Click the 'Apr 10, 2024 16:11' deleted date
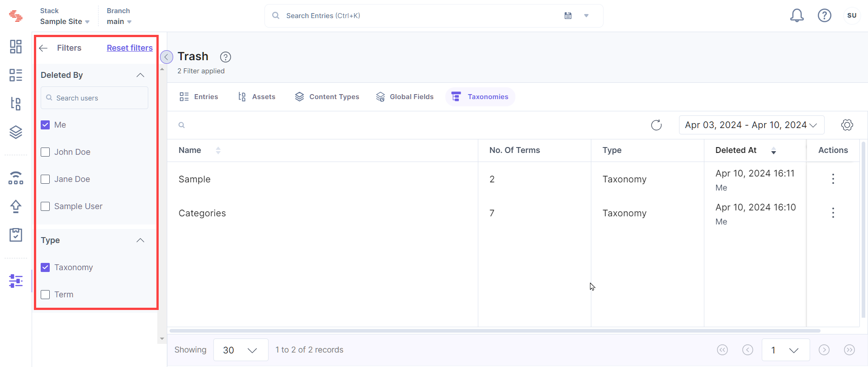 (x=755, y=173)
